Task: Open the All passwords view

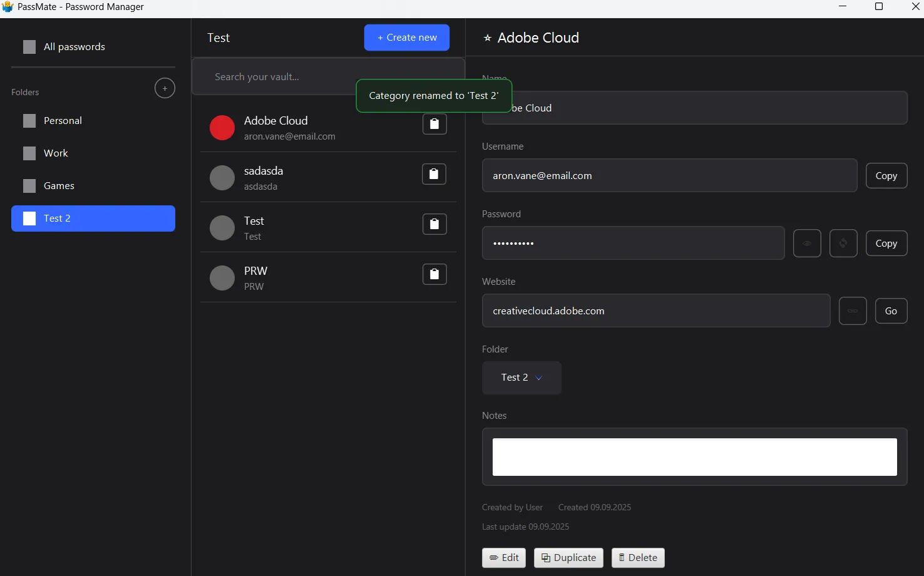Action: (x=93, y=47)
